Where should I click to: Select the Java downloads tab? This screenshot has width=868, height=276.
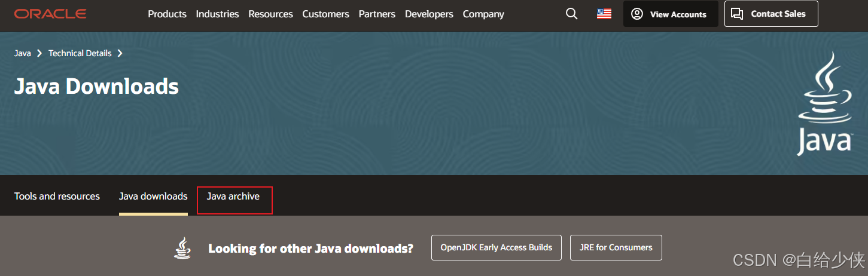tap(153, 196)
